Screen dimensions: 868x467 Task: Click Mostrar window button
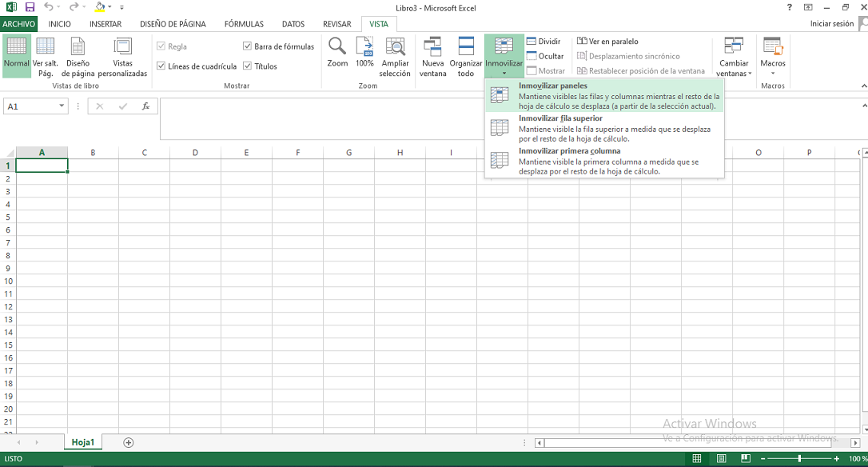click(x=547, y=71)
